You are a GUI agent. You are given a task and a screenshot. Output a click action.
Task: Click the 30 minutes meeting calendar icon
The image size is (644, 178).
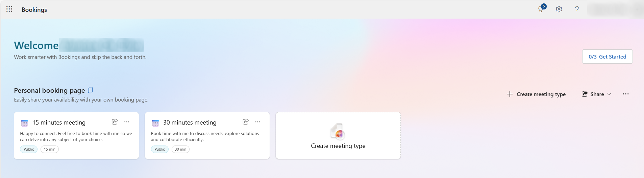(x=155, y=123)
